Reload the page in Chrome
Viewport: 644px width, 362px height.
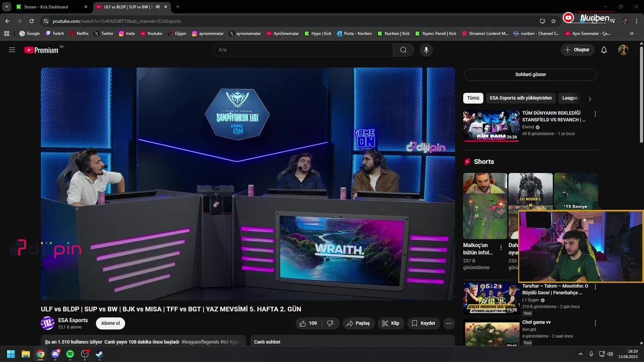pos(31,21)
